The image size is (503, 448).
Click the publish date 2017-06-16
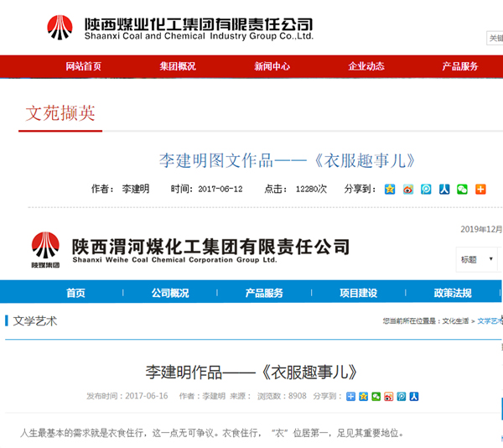tap(147, 396)
